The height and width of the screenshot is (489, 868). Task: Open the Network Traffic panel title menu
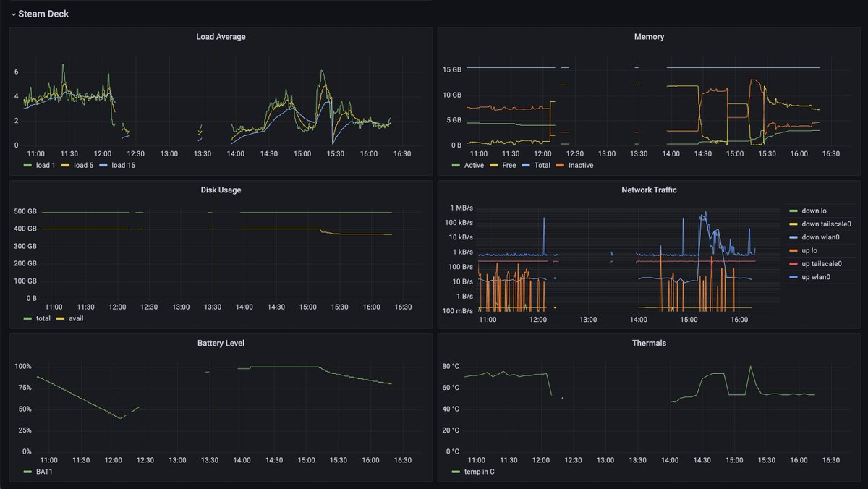(x=649, y=190)
